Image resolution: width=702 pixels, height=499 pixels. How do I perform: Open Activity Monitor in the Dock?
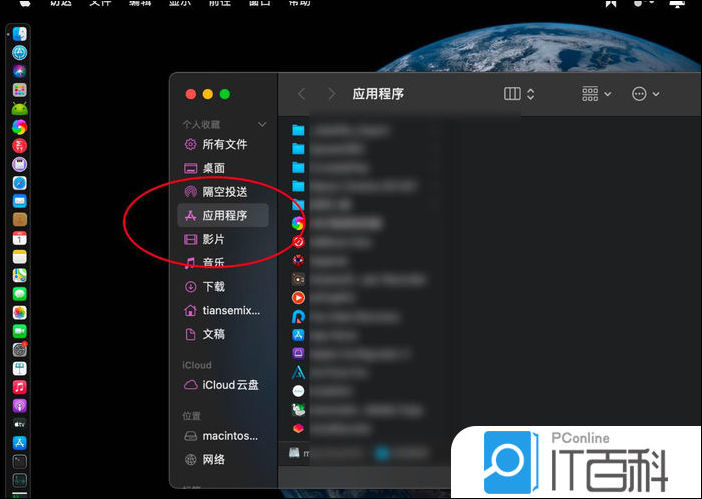coord(19,480)
